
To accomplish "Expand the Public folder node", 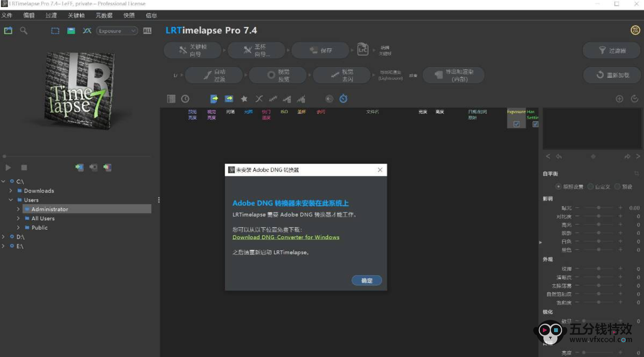I will coord(18,227).
